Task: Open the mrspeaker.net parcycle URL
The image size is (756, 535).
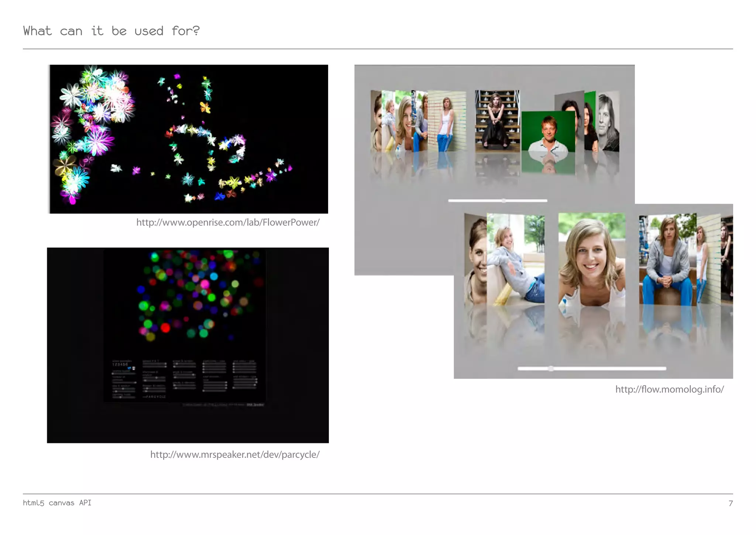Action: 235,454
